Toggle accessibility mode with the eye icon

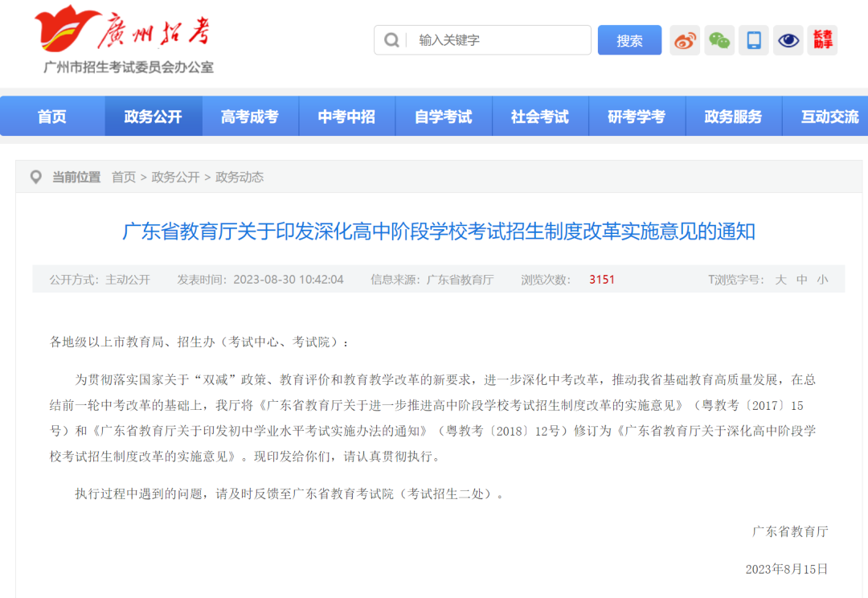tap(788, 40)
